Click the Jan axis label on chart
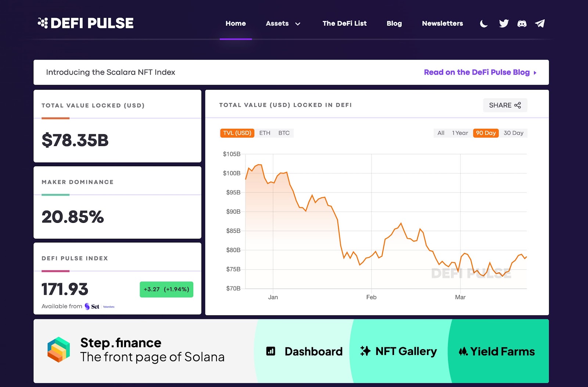588x387 pixels. tap(273, 297)
